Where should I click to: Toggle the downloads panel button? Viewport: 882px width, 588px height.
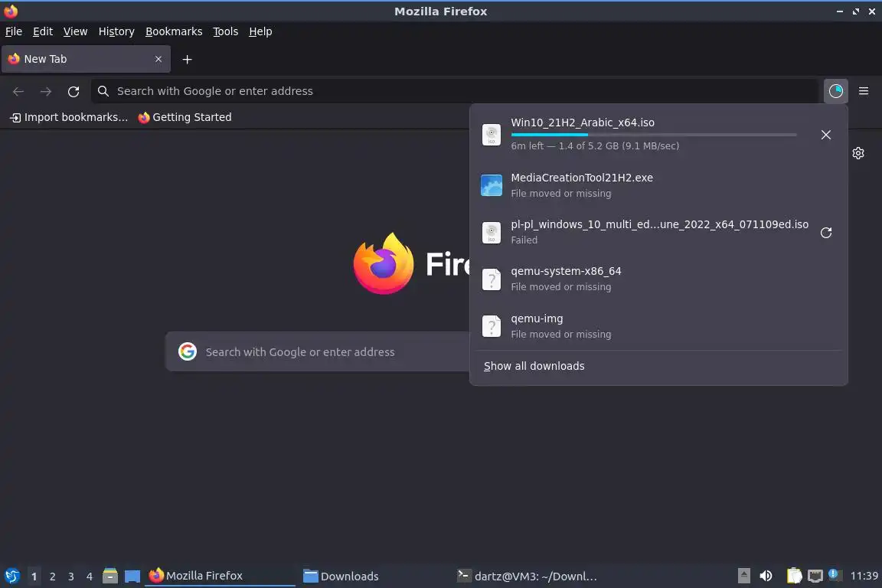[836, 91]
